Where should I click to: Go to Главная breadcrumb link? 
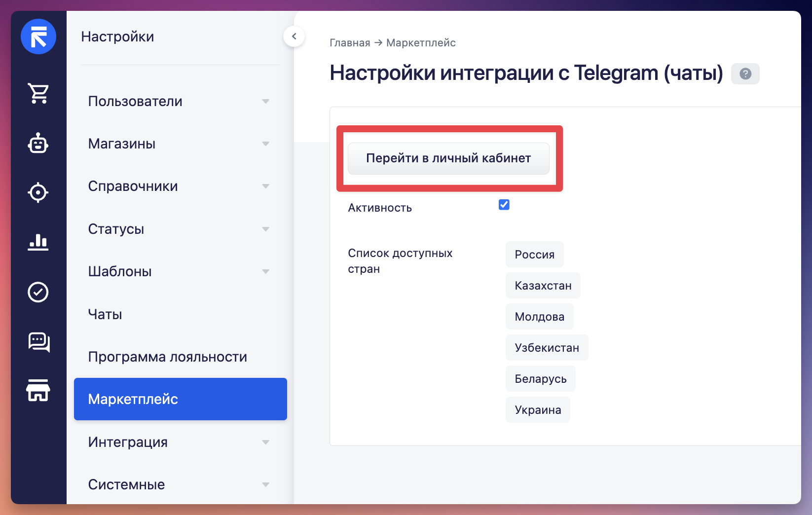coord(350,43)
